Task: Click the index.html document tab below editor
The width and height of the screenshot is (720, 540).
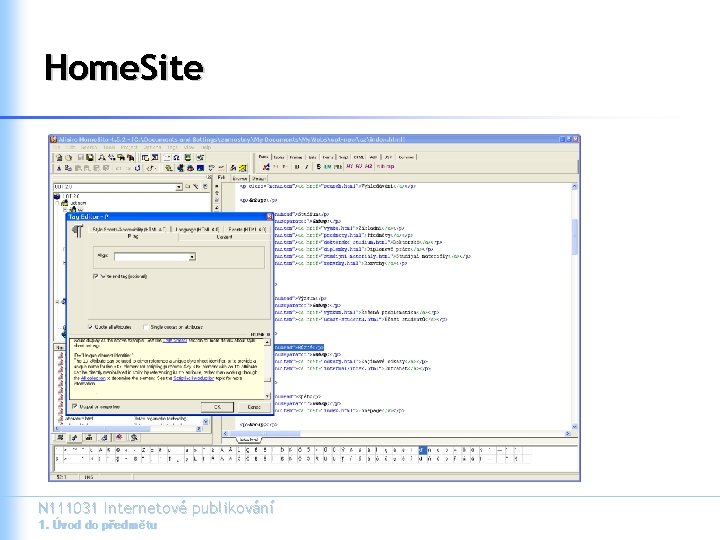Action: pyautogui.click(x=248, y=439)
